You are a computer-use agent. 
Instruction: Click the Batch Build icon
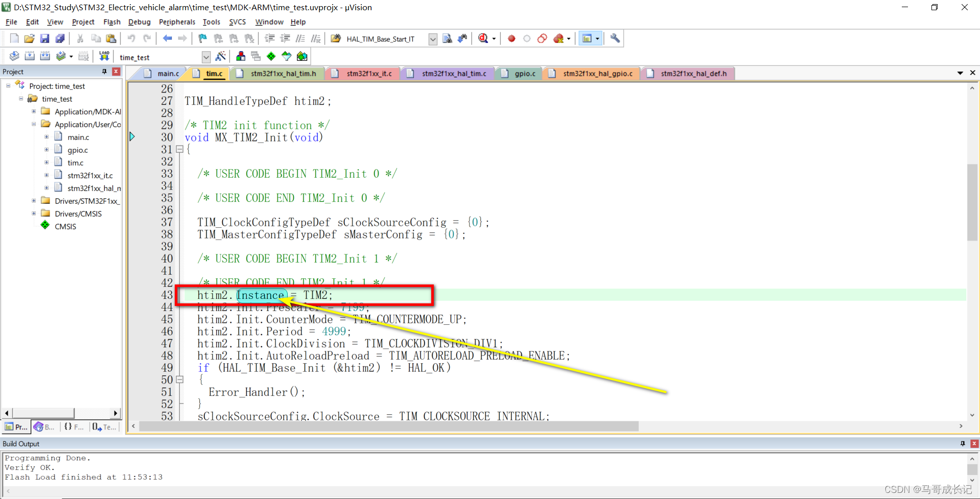pyautogui.click(x=61, y=56)
